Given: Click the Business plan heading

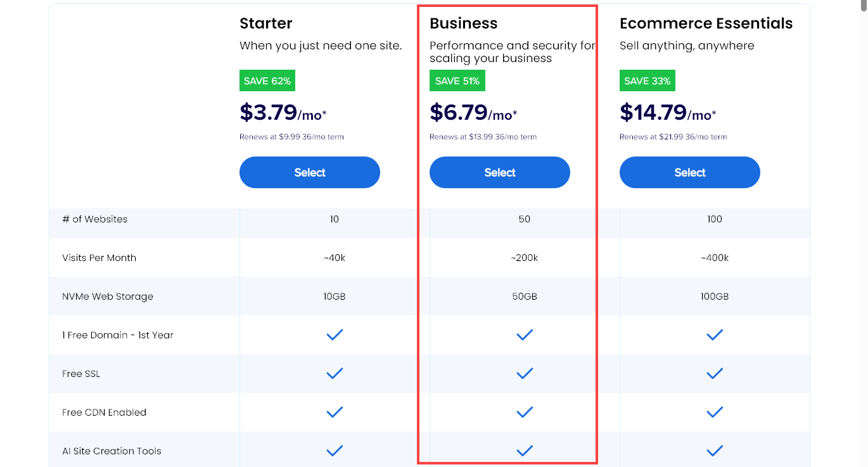Looking at the screenshot, I should pyautogui.click(x=463, y=23).
